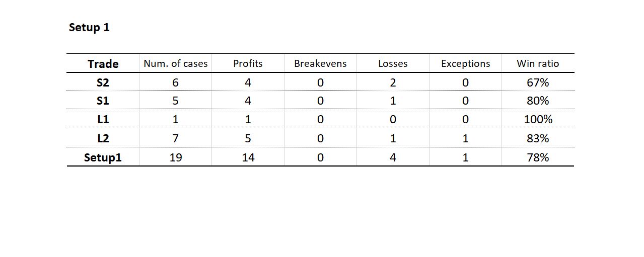Image resolution: width=644 pixels, height=257 pixels.
Task: Click the S2 row label
Action: (x=103, y=82)
